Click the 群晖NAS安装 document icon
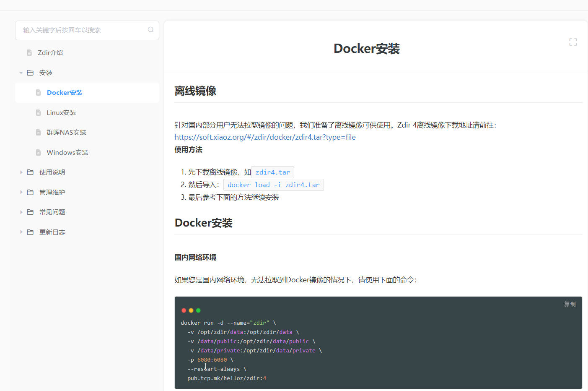 [x=39, y=132]
